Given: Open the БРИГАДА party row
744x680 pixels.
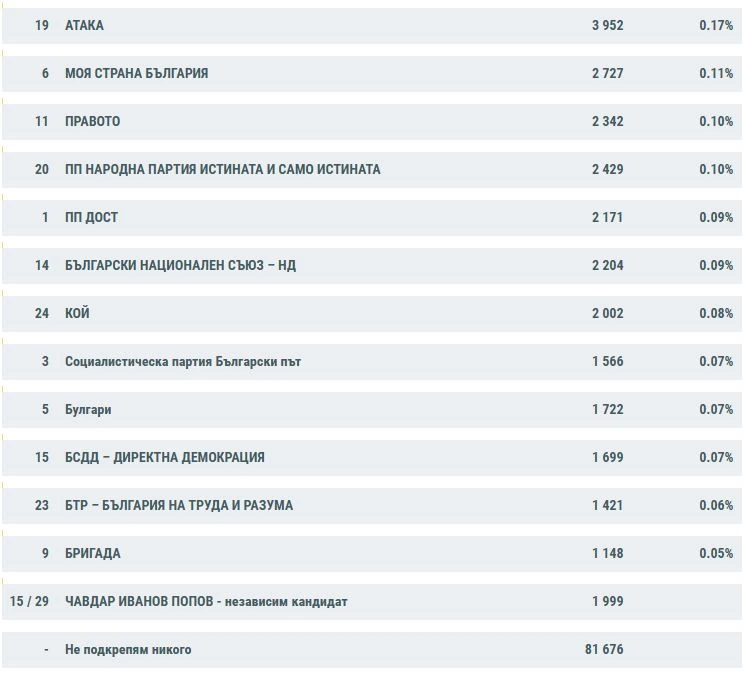Looking at the screenshot, I should (x=372, y=553).
